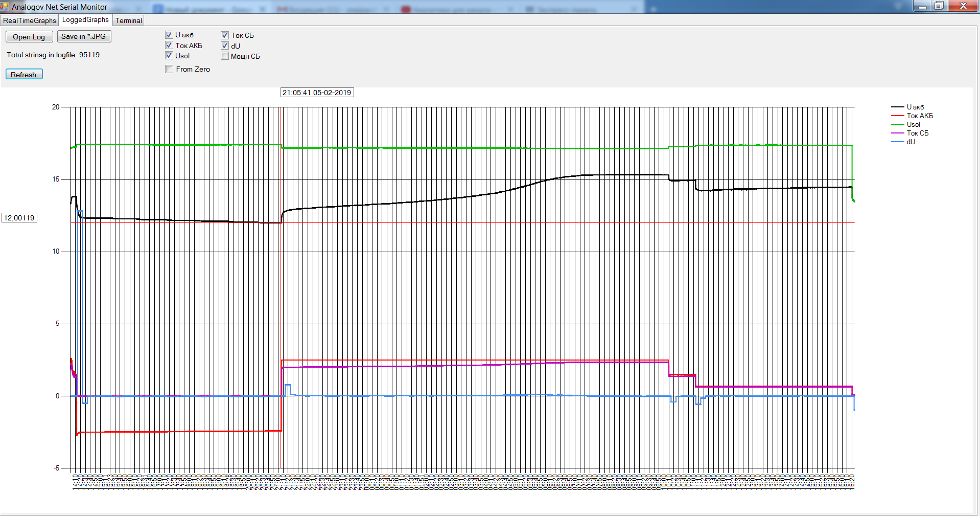Select the LoggedGraphs tab
This screenshot has height=516, width=980.
coord(85,20)
